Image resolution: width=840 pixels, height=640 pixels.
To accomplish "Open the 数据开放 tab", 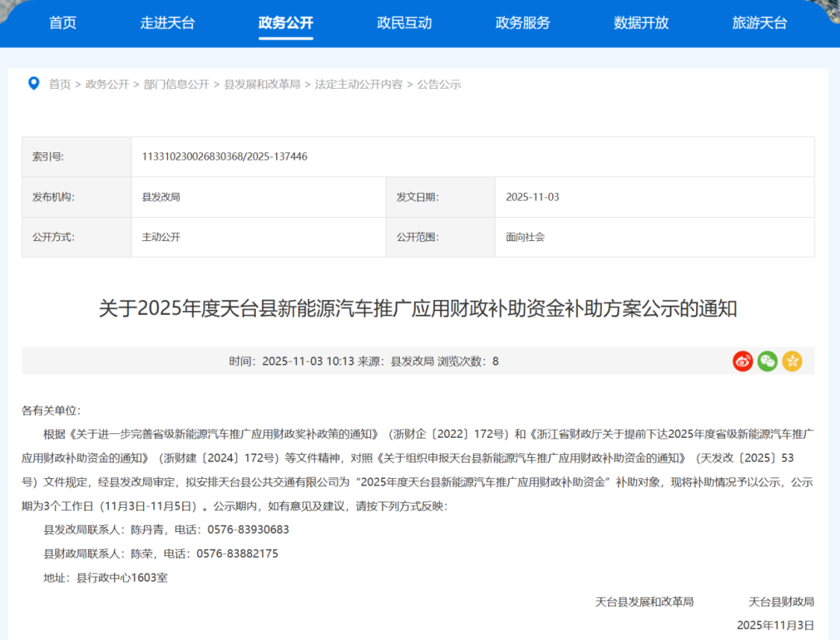I will point(640,23).
